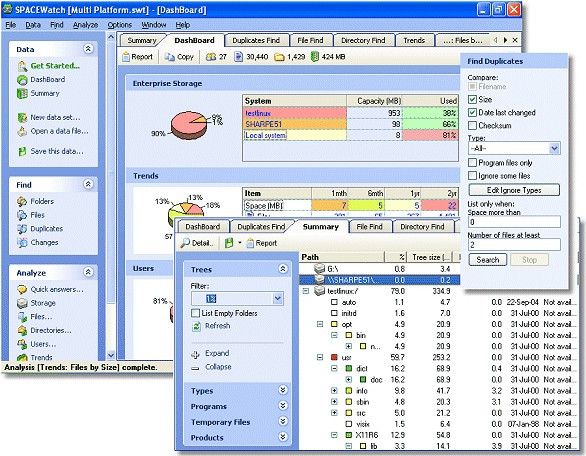
Task: Switch to the Trends tab in the main window
Action: 414,40
